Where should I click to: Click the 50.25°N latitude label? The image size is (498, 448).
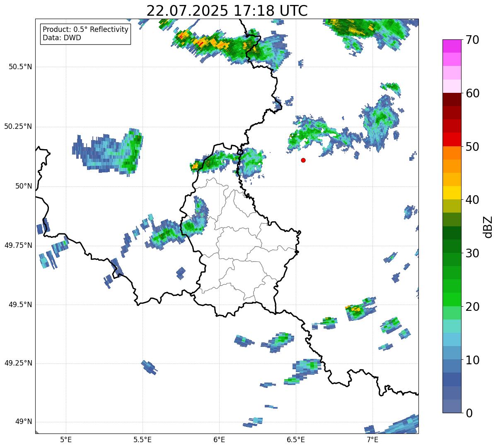click(x=18, y=126)
